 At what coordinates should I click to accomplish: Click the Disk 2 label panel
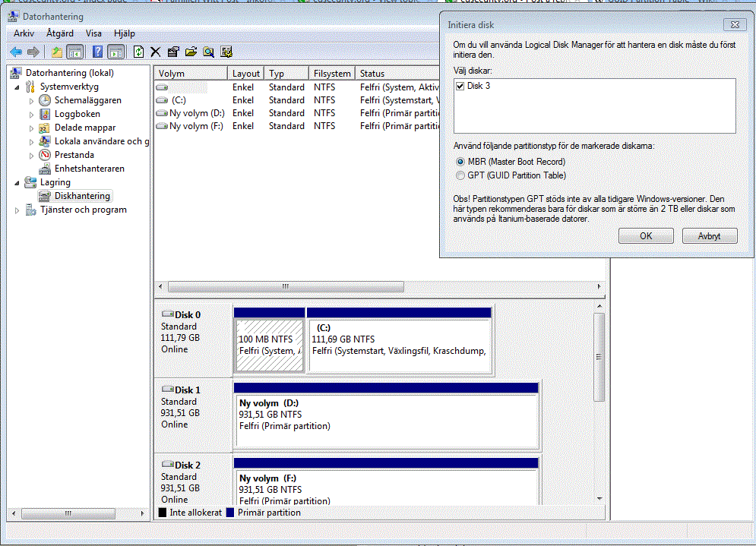click(193, 480)
